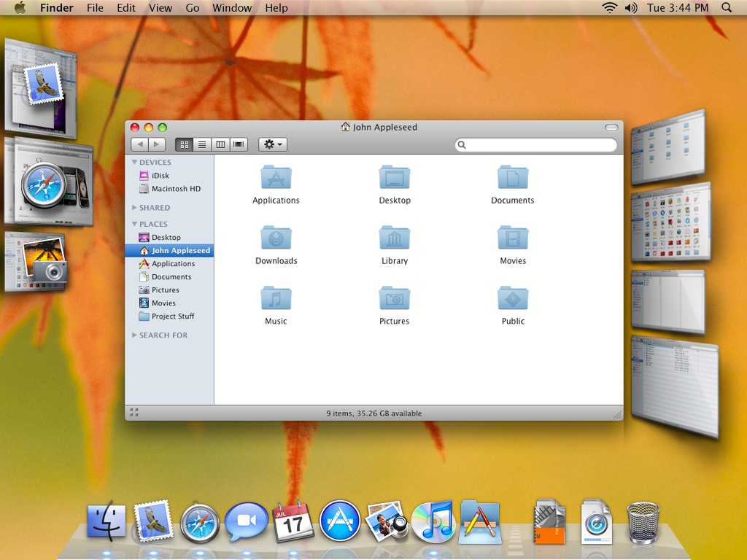Collapse the DEVICES section in the sidebar

134,162
